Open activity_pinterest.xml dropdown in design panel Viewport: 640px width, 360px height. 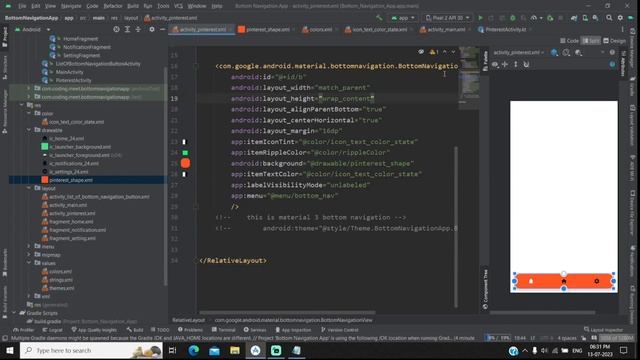[x=518, y=53]
